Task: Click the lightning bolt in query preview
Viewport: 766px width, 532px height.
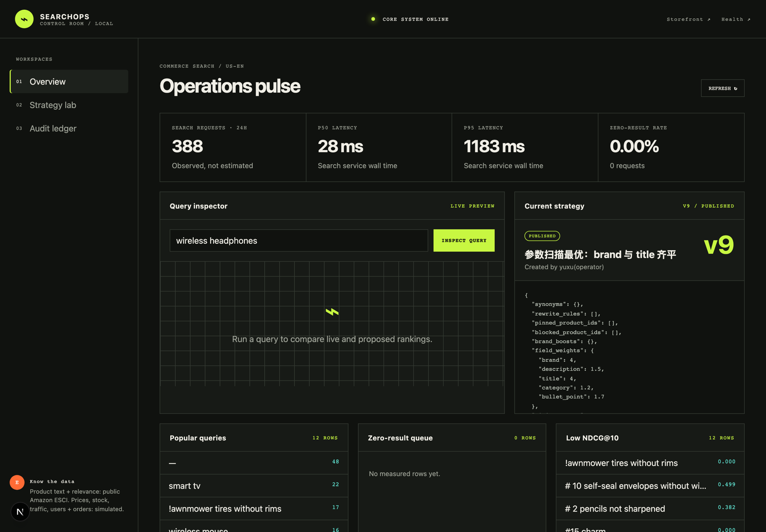Action: pos(332,312)
